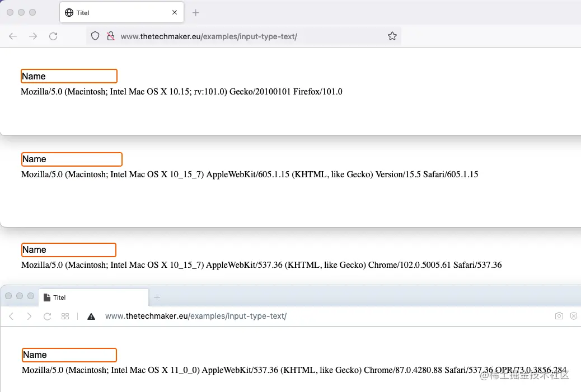Click the Opera window close button
This screenshot has width=581, height=392.
(8, 296)
